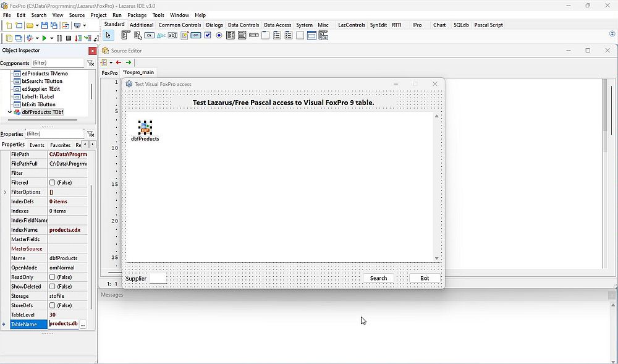Open the desktop selection dropdown arrow
The width and height of the screenshot is (618, 364).
click(84, 25)
